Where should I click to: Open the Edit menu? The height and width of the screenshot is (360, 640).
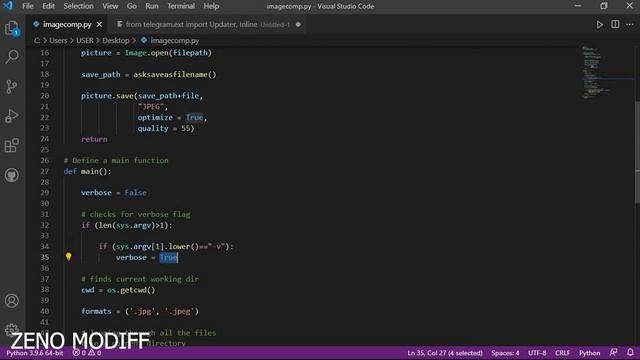click(x=48, y=6)
